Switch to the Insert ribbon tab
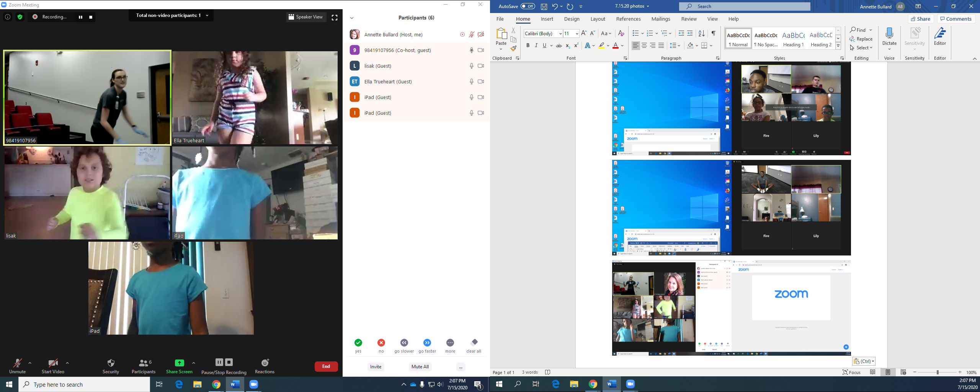The width and height of the screenshot is (980, 392). point(547,19)
